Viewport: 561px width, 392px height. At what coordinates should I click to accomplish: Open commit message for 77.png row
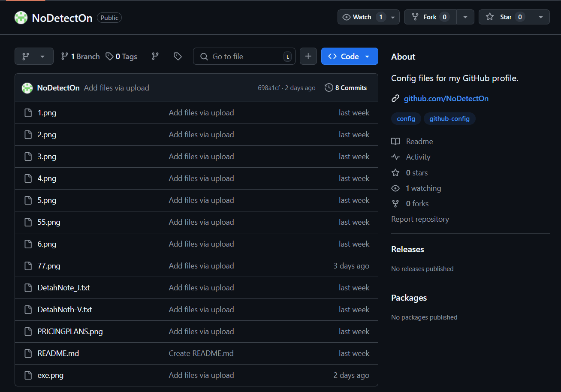201,266
